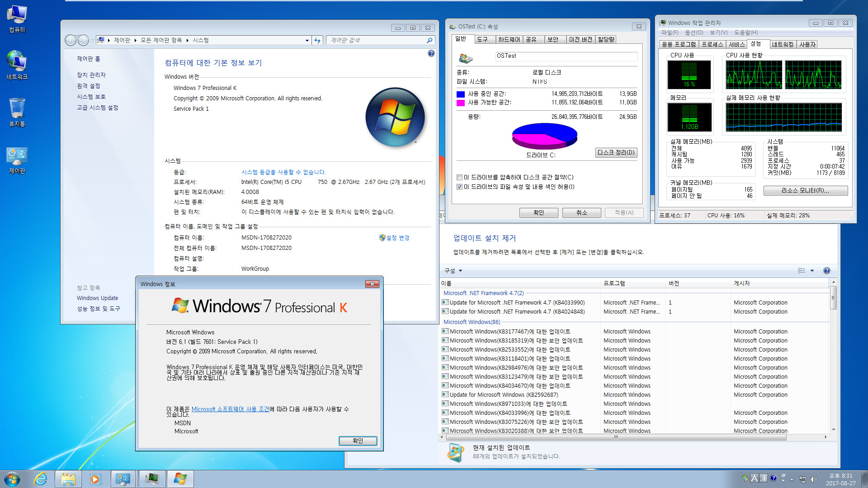Viewport: 868px width, 488px height.
Task: Click the help icon in the System window
Action: (431, 53)
